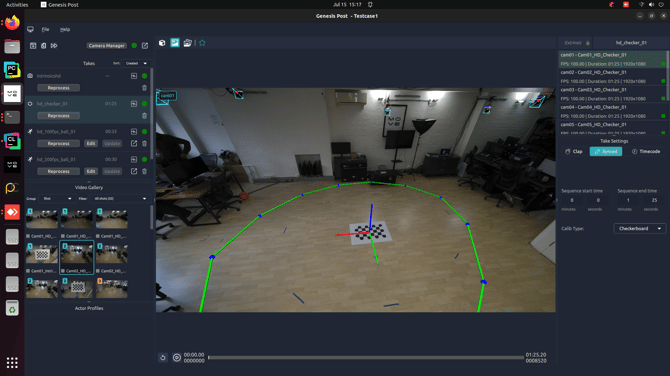The image size is (670, 376).
Task: Open the Calib Type Checkerboard dropdown
Action: click(640, 229)
